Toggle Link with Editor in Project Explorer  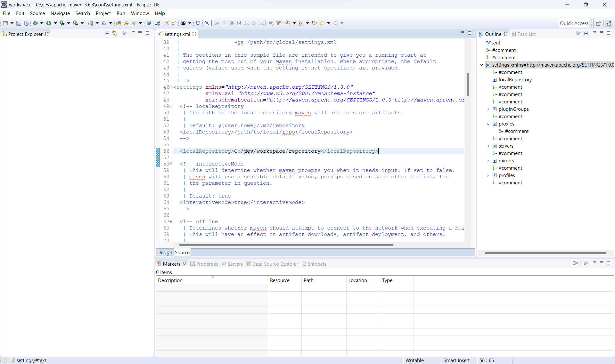[114, 33]
